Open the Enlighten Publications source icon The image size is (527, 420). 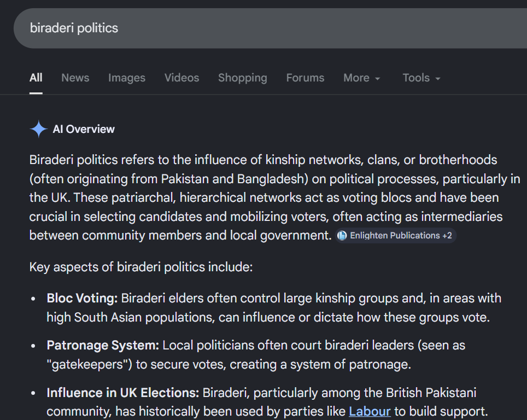pyautogui.click(x=342, y=236)
